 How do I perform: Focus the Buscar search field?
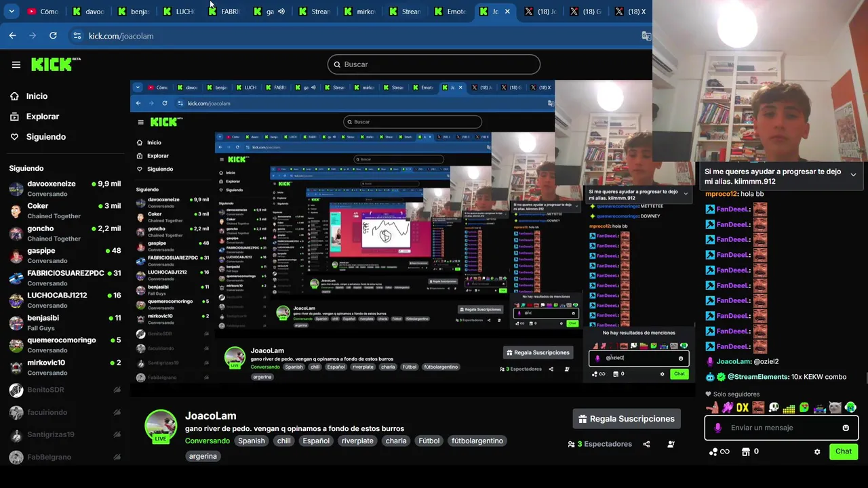click(x=434, y=64)
